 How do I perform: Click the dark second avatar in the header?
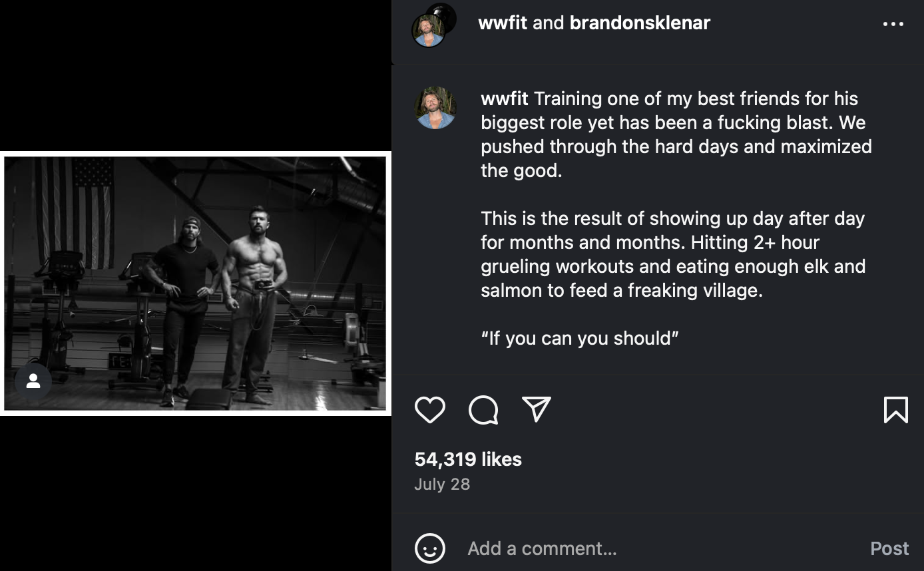[x=443, y=12]
